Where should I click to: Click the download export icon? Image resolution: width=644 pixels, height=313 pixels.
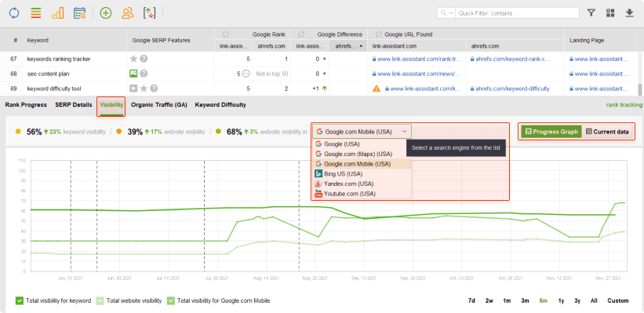pyautogui.click(x=630, y=13)
